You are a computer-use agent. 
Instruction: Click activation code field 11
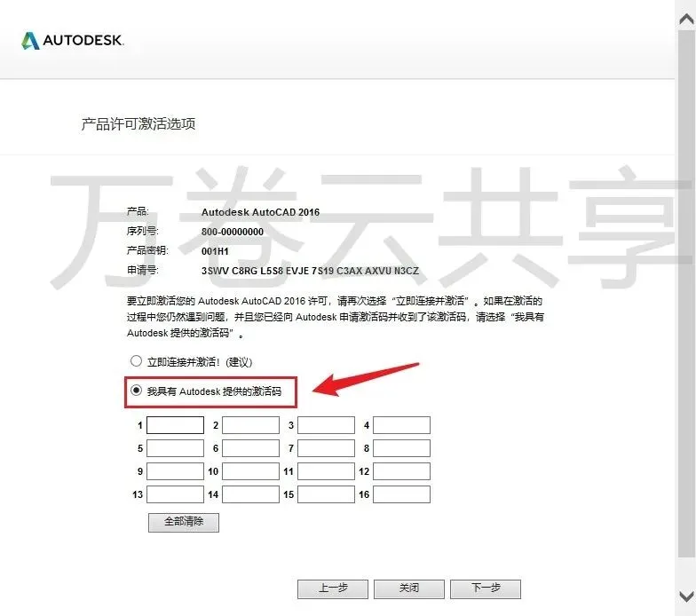[x=327, y=471]
